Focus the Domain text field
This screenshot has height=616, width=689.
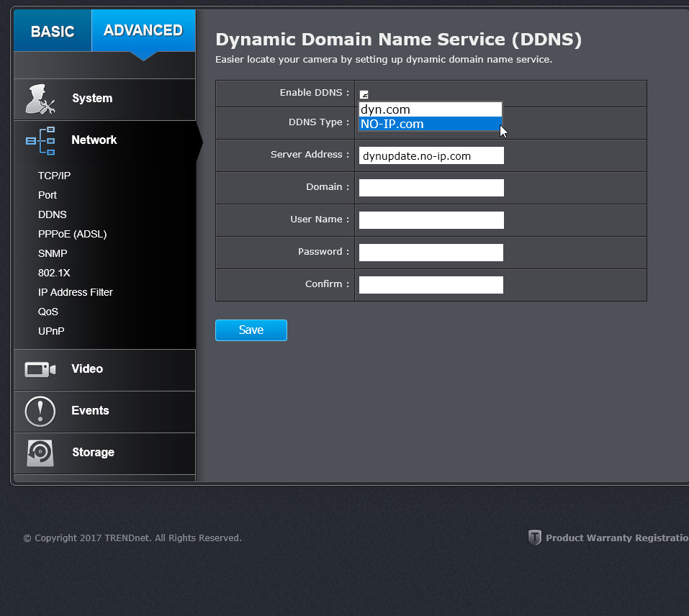[431, 188]
